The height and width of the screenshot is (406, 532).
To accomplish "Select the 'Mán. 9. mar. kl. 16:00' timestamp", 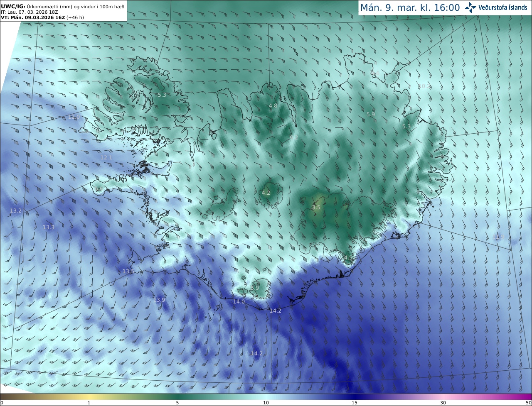I will tap(410, 7).
